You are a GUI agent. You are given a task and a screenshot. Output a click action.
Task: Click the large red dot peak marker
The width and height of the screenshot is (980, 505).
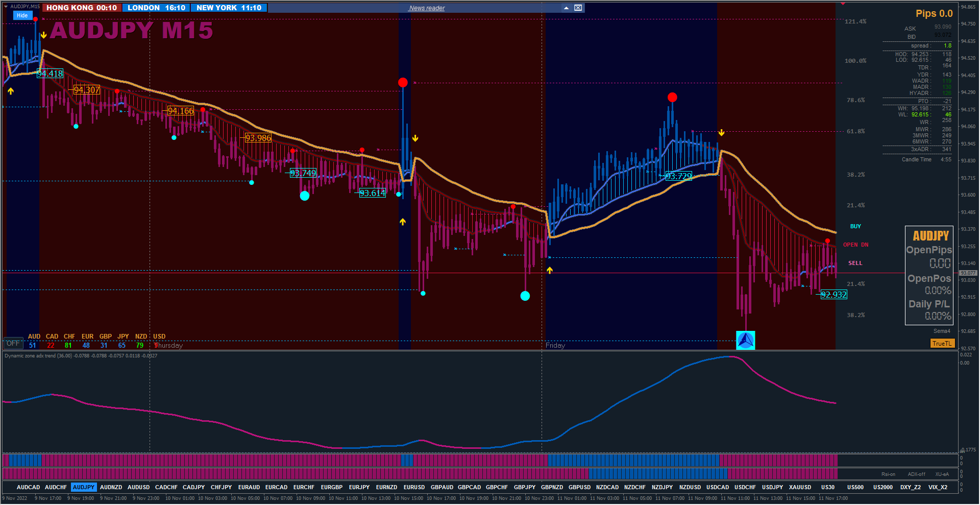click(403, 82)
